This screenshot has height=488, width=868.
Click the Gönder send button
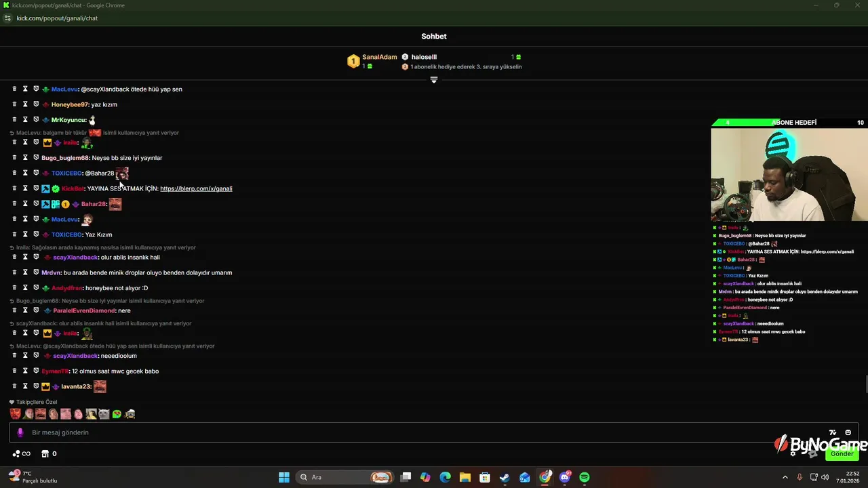(x=842, y=453)
